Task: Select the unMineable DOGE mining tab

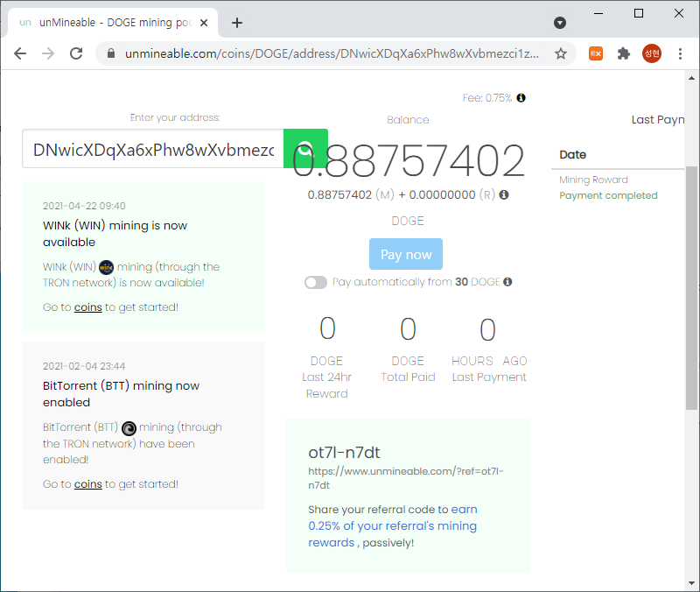Action: 113,23
